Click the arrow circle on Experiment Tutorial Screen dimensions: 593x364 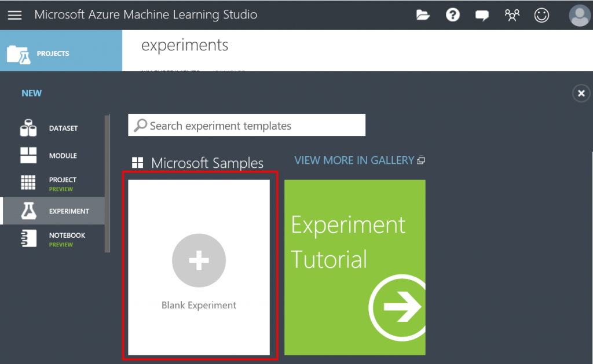click(397, 307)
